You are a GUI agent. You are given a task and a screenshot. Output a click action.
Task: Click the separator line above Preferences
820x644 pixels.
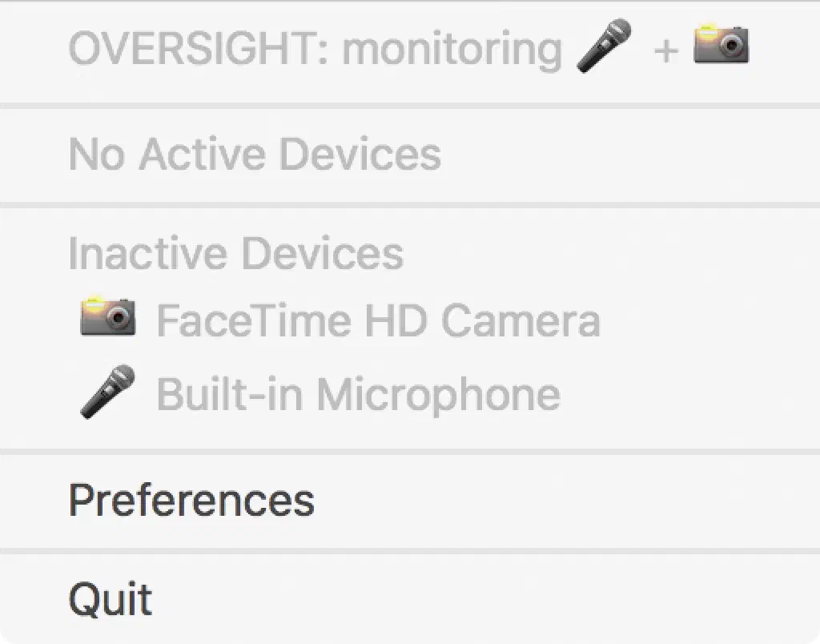coord(410,452)
